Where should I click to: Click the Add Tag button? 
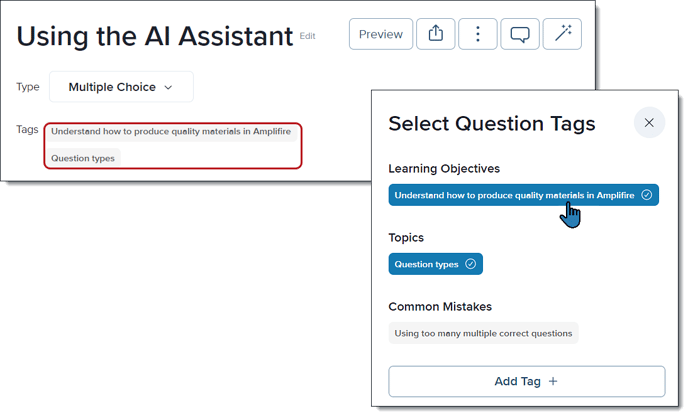527,381
